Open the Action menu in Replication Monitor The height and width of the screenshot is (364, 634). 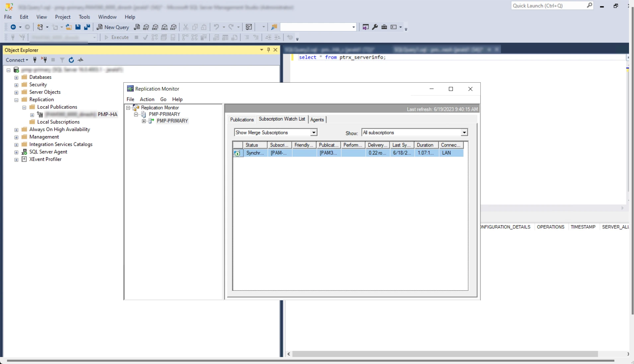[147, 99]
